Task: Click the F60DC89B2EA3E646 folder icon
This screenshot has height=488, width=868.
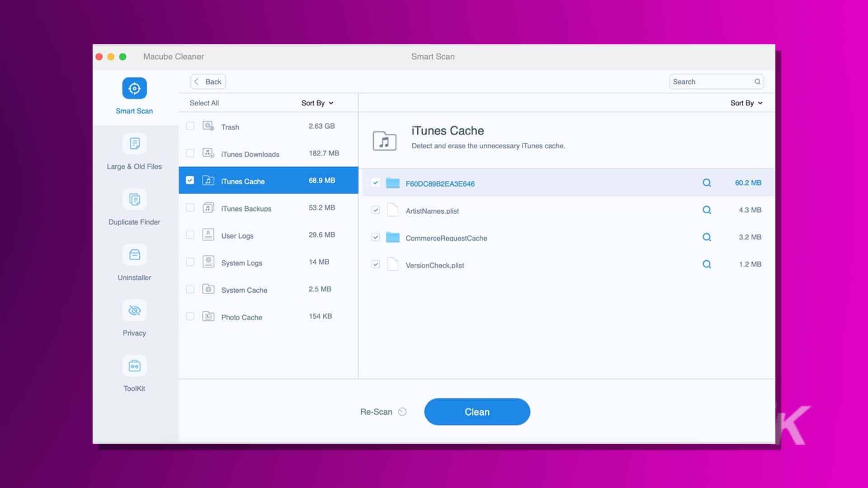Action: coord(393,183)
